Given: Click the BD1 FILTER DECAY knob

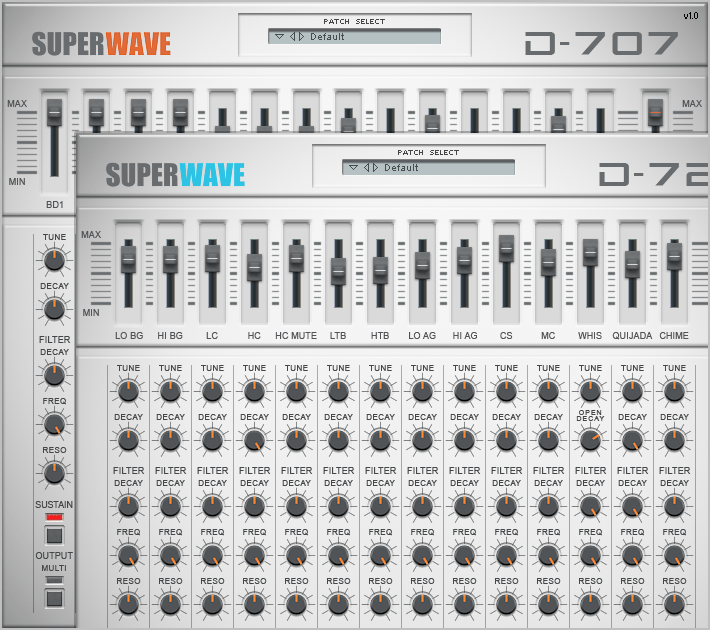Looking at the screenshot, I should pyautogui.click(x=54, y=375).
